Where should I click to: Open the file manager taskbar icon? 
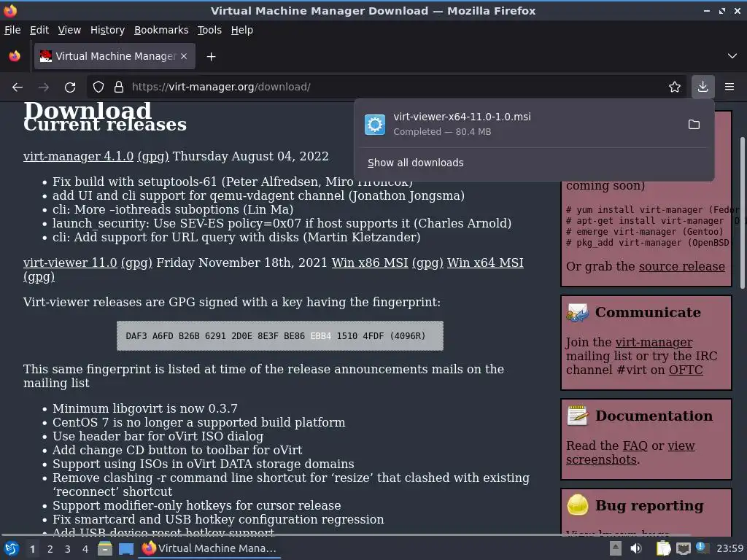[x=105, y=548]
